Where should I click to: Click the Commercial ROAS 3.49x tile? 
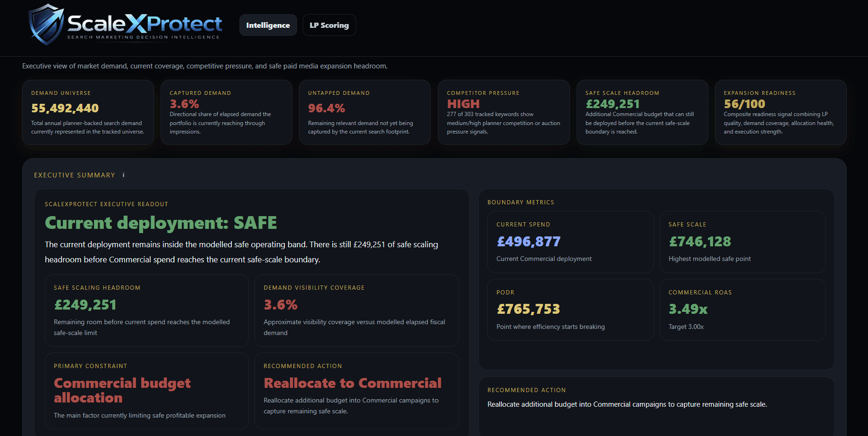click(742, 310)
